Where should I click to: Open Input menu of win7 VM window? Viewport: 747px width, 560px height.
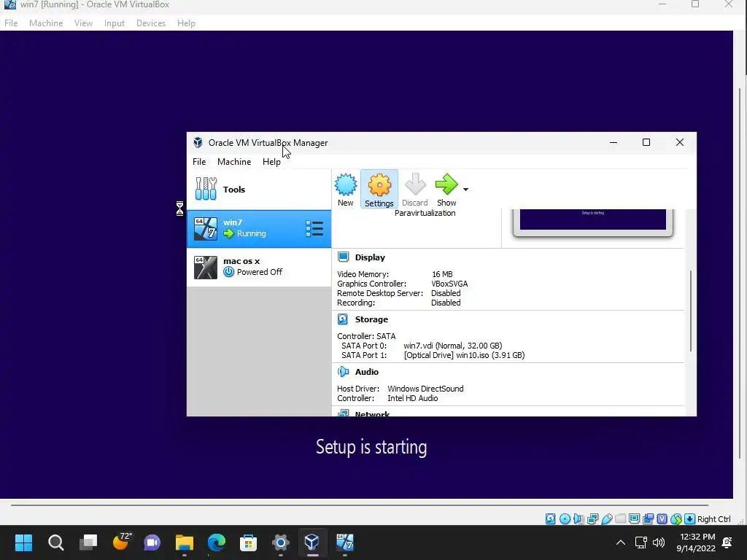click(x=115, y=23)
